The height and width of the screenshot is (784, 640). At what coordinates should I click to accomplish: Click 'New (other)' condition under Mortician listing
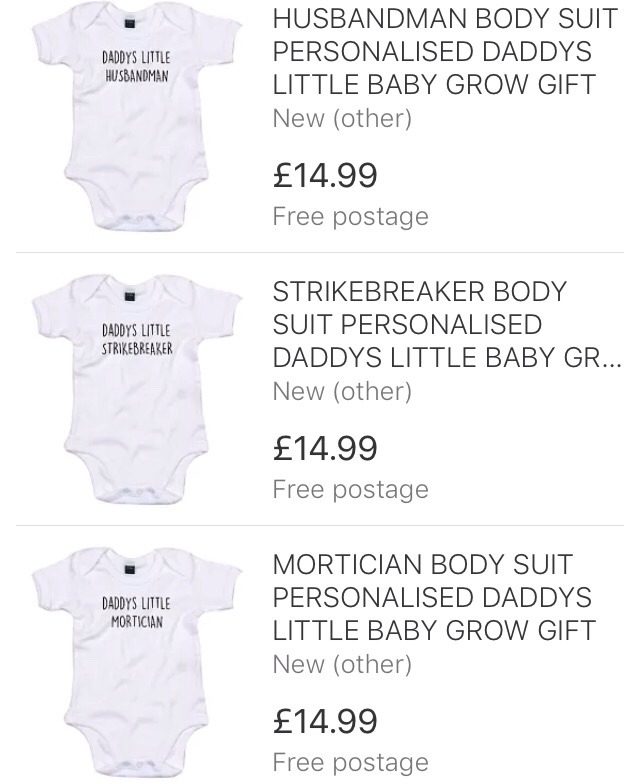tap(342, 664)
